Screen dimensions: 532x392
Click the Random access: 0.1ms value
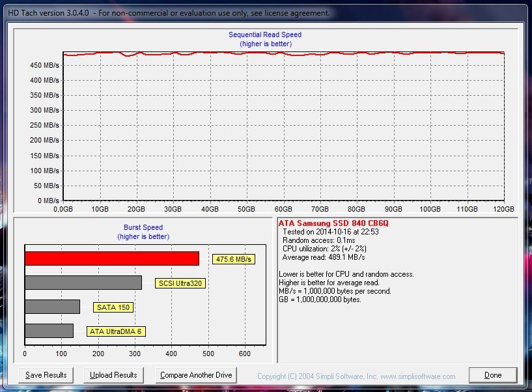pyautogui.click(x=318, y=240)
